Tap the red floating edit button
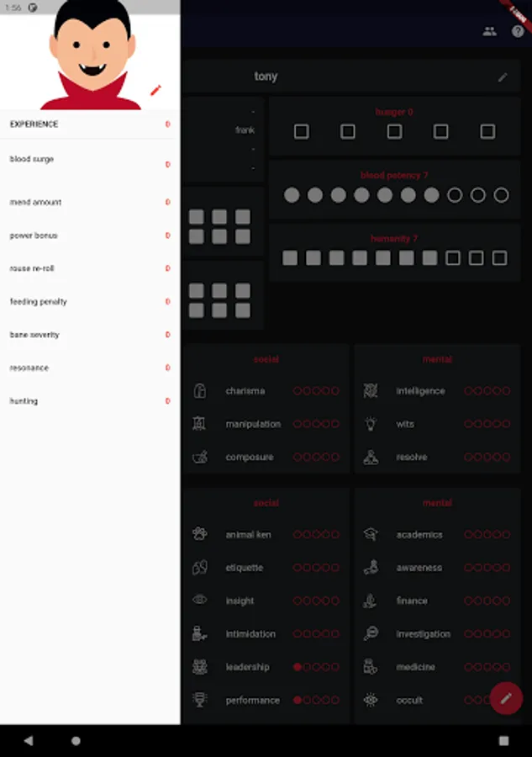The image size is (532, 757). tap(506, 698)
